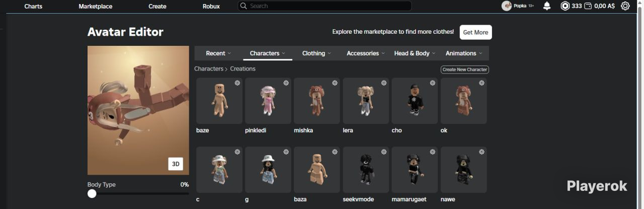
Task: Switch avatar preview to 3D
Action: (176, 164)
